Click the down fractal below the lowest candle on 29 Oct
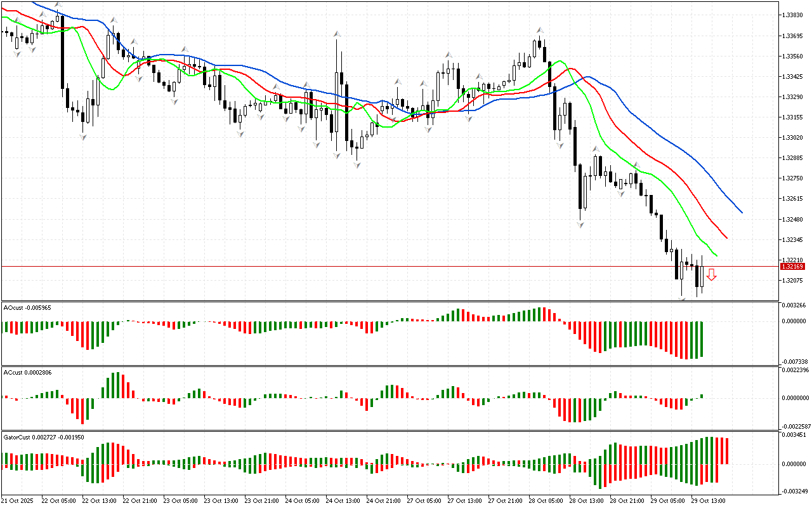The height and width of the screenshot is (508, 812). [x=683, y=299]
